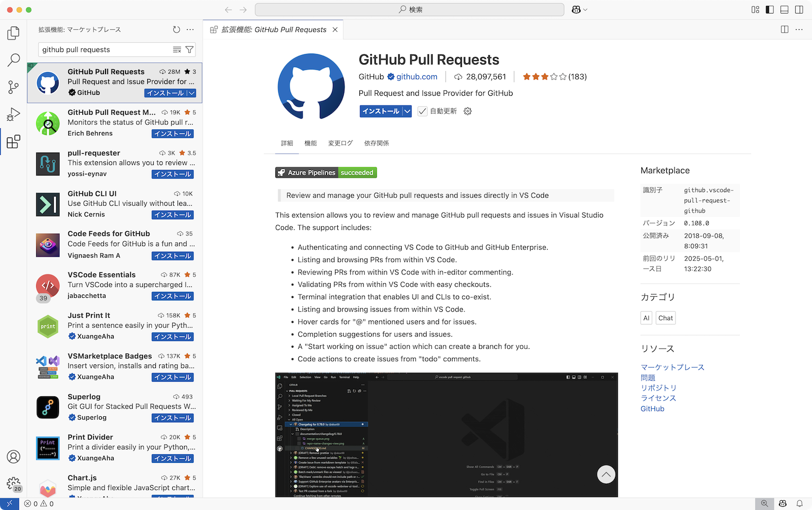Screen dimensions: 812x510
Task: Open Copilot status in status bar
Action: (783, 504)
